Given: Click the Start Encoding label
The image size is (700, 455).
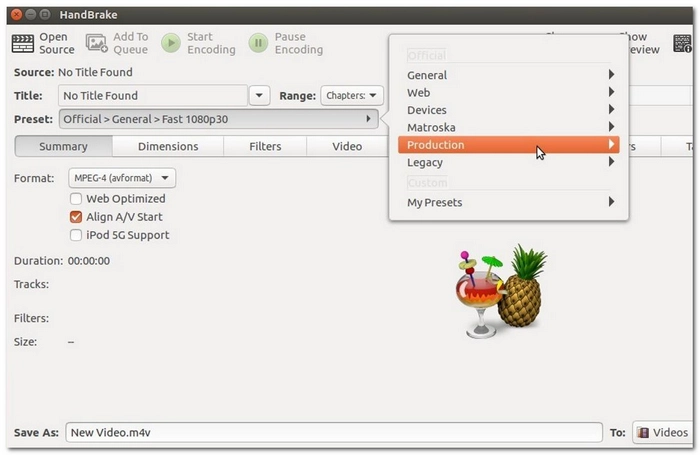Looking at the screenshot, I should (211, 43).
